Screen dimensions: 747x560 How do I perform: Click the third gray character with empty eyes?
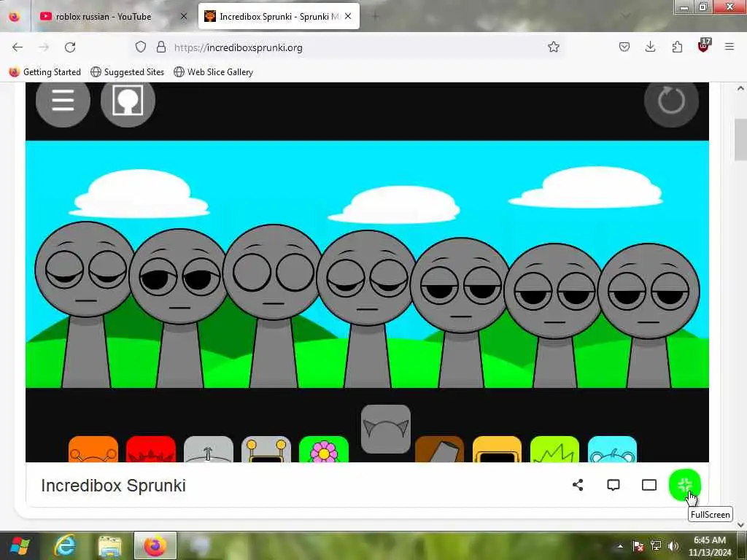coord(273,306)
